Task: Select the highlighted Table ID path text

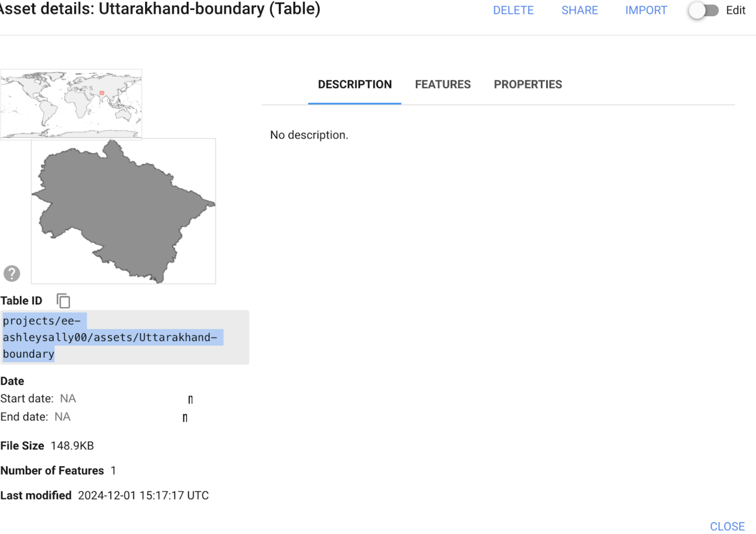Action: [112, 337]
